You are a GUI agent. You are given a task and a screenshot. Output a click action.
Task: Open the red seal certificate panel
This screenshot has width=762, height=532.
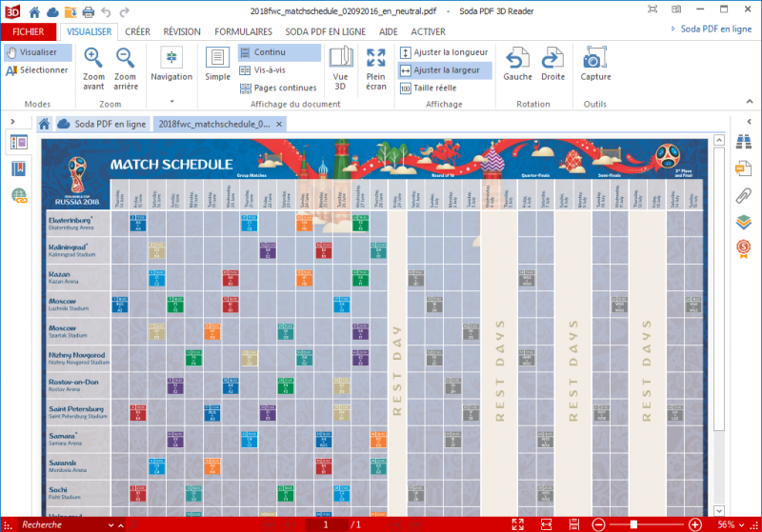744,248
